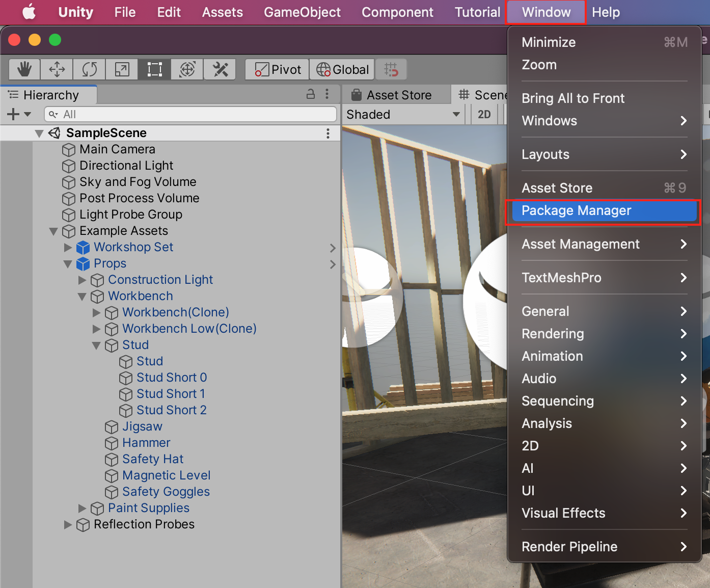Open the Hierarchy create (+) dropdown
This screenshot has height=588, width=710.
[x=19, y=114]
